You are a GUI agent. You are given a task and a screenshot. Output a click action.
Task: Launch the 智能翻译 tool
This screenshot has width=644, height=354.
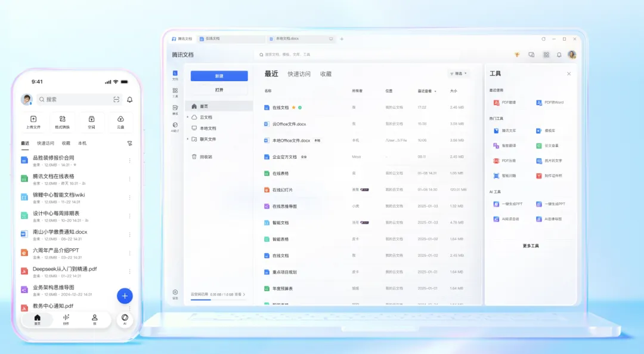(505, 146)
